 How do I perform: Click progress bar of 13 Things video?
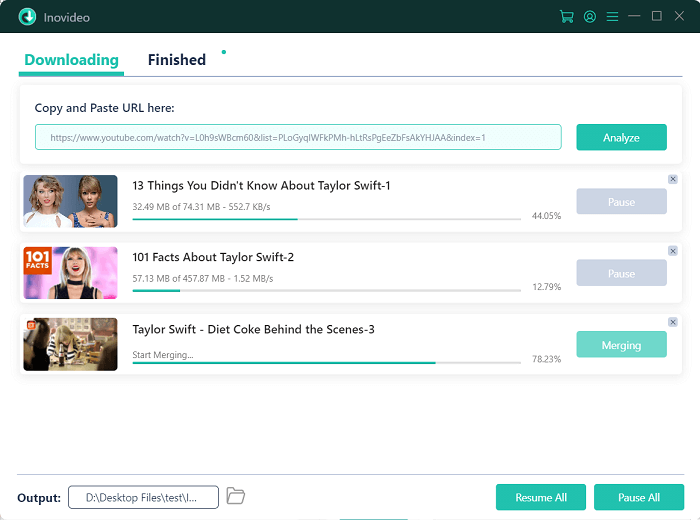(x=327, y=219)
